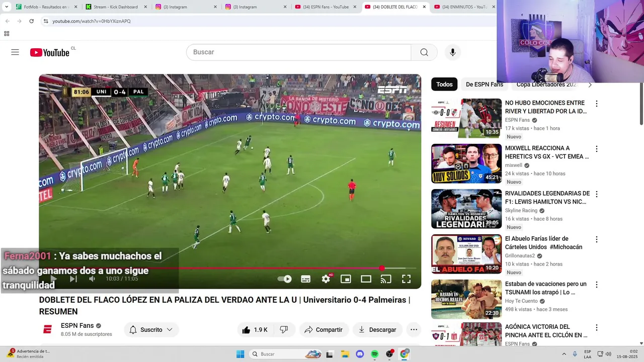
Task: Open options for the El Abuelo Farías video
Action: 597,239
